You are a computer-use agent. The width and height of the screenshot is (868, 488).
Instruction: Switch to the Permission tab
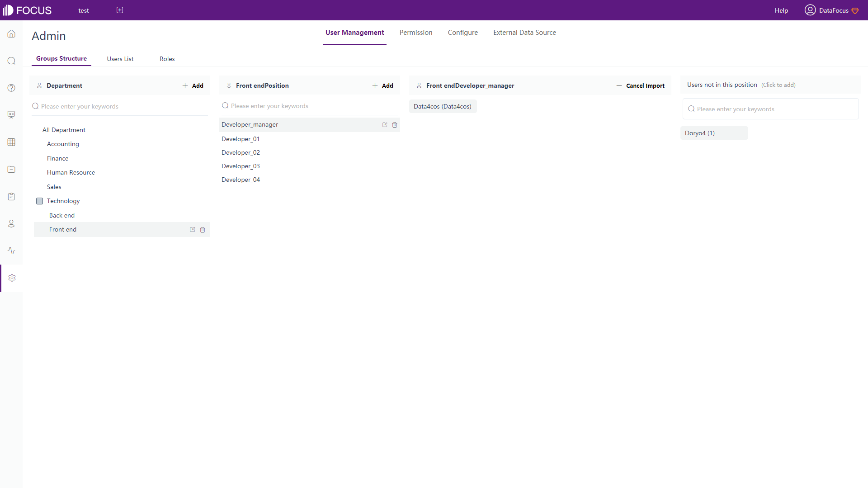click(416, 33)
